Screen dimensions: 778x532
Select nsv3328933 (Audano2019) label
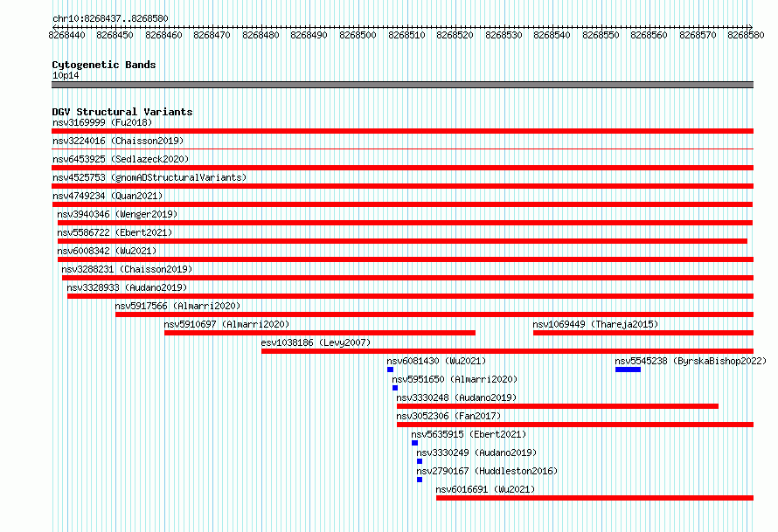127,287
